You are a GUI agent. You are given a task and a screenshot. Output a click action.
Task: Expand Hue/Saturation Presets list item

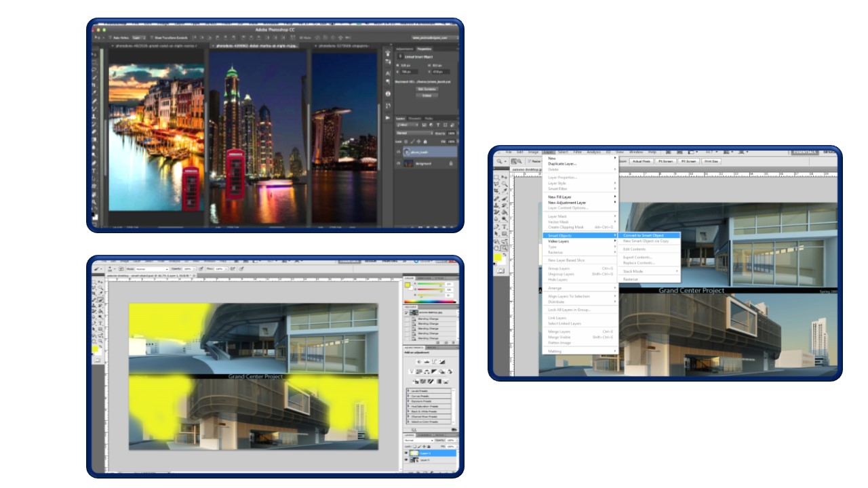tap(408, 407)
